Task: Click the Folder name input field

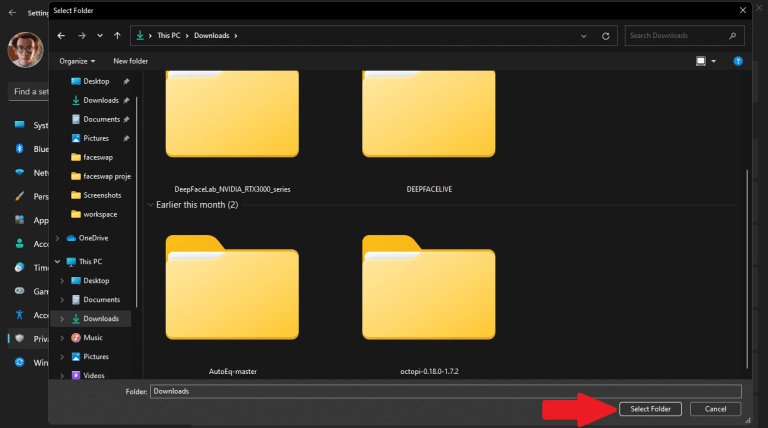Action: click(x=446, y=391)
